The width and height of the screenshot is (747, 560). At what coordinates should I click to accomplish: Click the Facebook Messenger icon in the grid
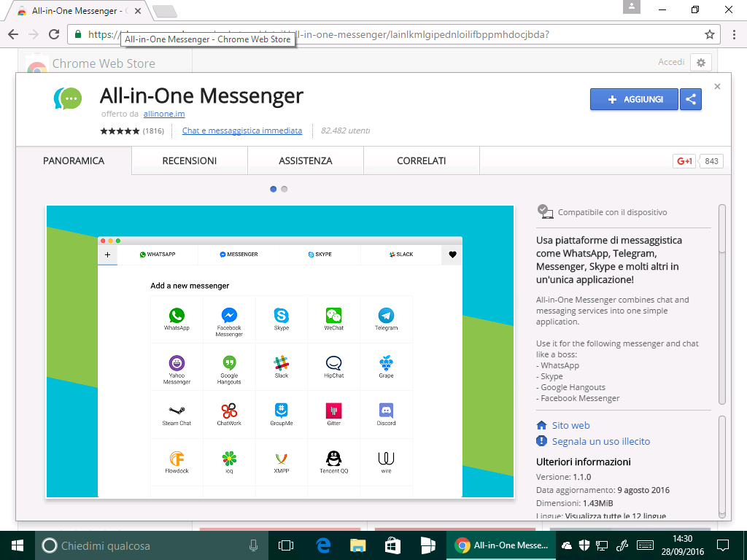[x=229, y=315]
